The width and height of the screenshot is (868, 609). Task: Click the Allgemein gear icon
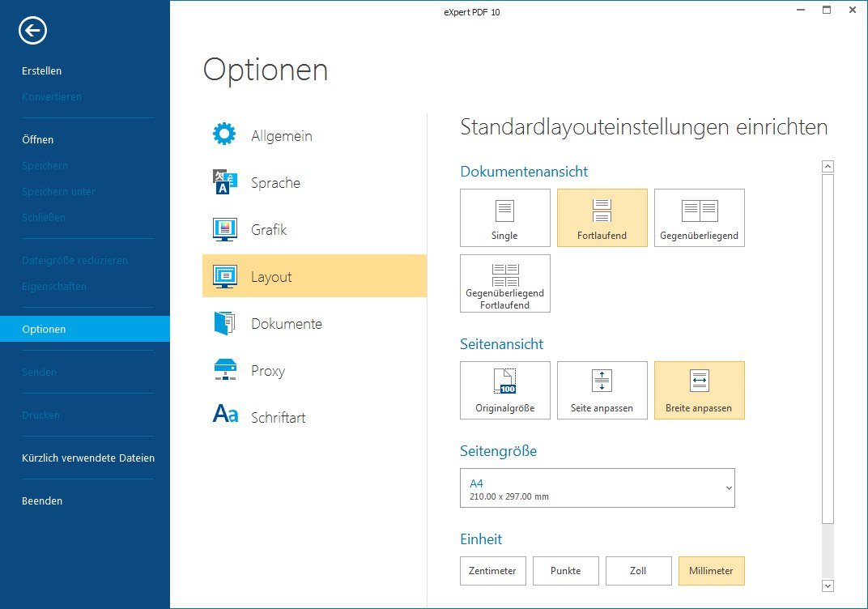tap(224, 134)
